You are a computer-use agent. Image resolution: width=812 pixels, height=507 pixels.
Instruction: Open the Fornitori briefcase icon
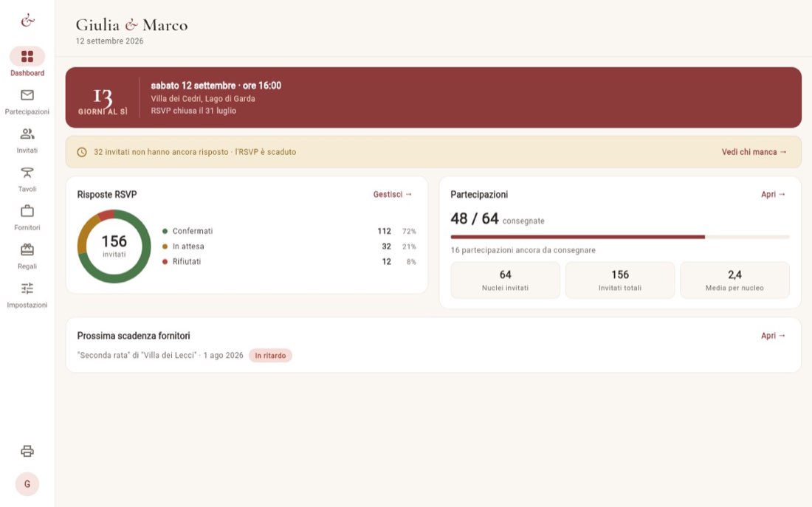click(x=27, y=211)
